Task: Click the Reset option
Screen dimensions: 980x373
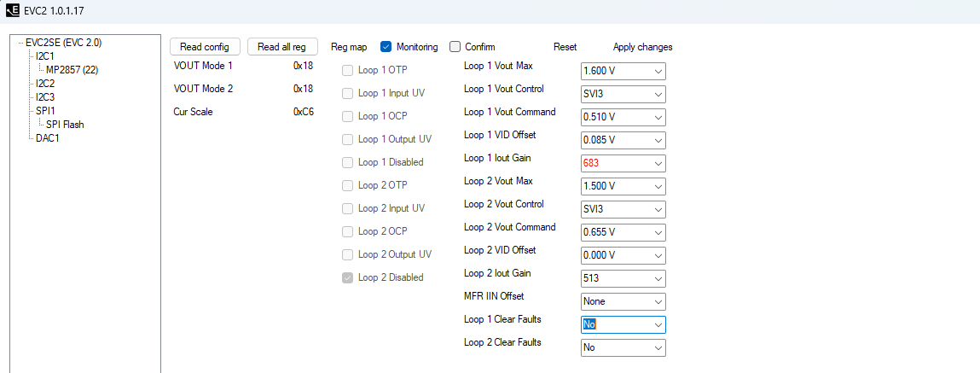Action: point(565,47)
